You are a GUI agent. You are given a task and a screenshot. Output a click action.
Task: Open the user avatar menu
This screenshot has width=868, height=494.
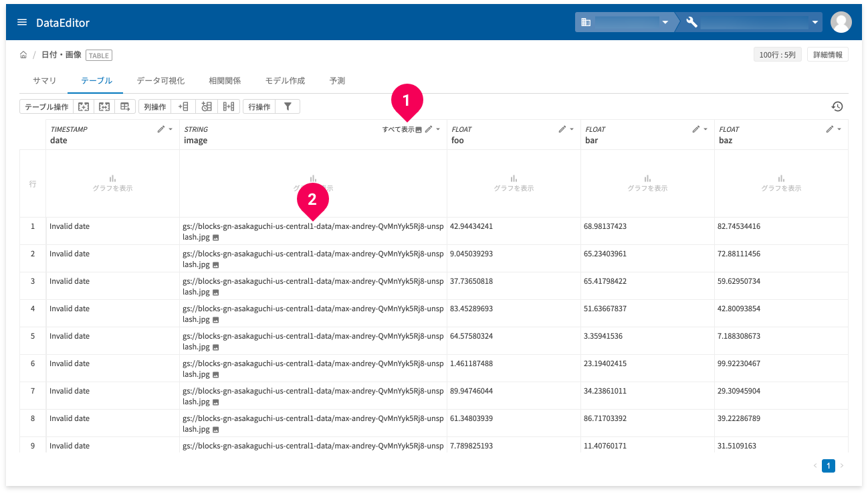point(841,22)
